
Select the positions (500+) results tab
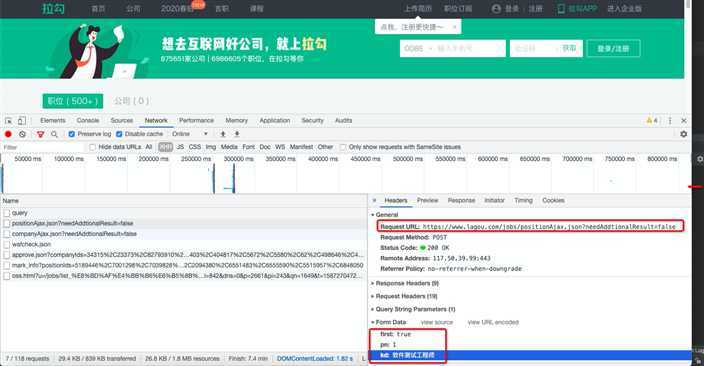tap(73, 101)
